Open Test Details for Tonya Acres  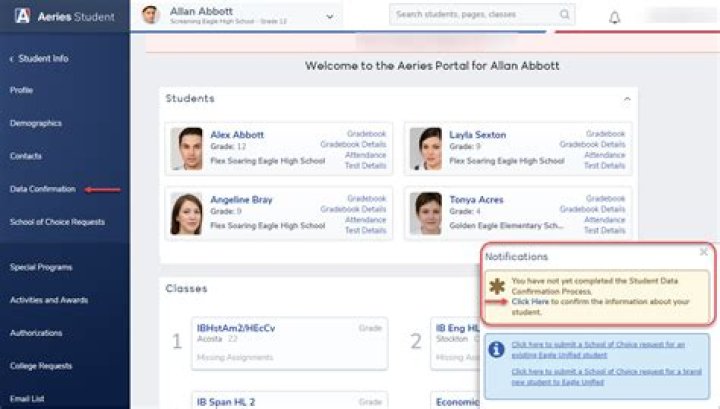[605, 230]
